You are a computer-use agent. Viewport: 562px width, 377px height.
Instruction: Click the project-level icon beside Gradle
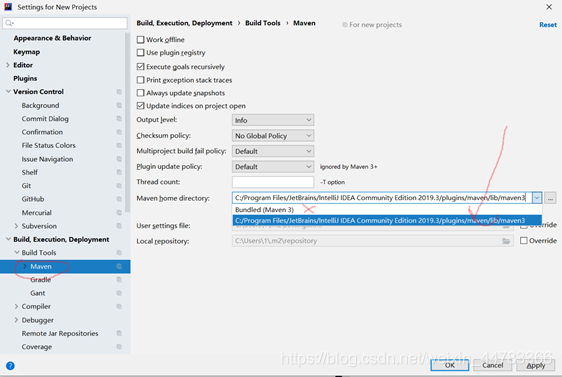[119, 280]
